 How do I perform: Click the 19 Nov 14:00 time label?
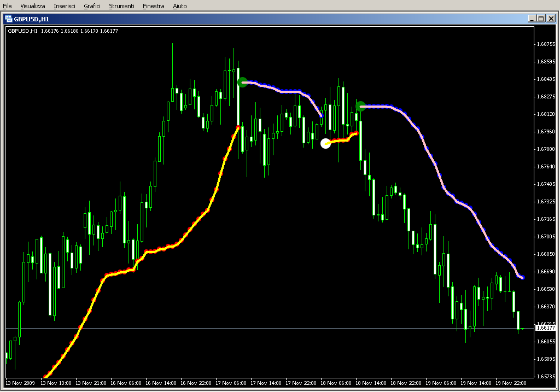click(x=476, y=383)
